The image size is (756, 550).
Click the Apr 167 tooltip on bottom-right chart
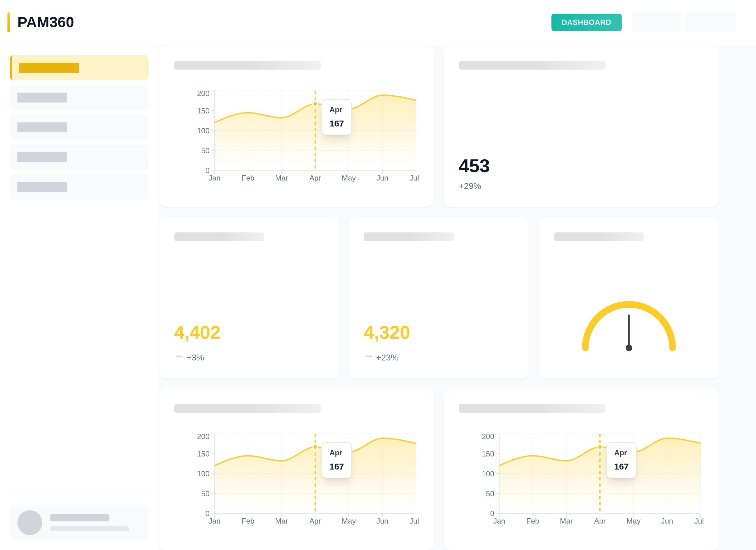621,460
